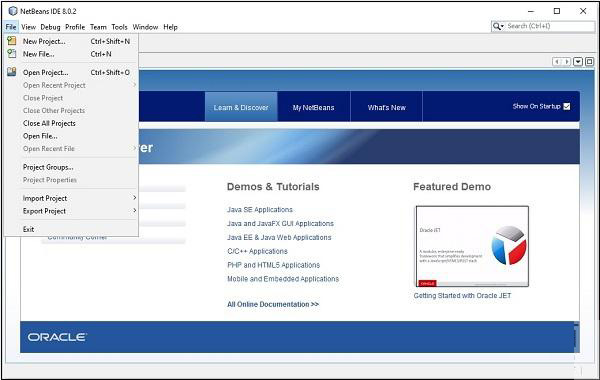Expand Import Project submenu arrow
Image resolution: width=600 pixels, height=380 pixels.
[x=134, y=197]
